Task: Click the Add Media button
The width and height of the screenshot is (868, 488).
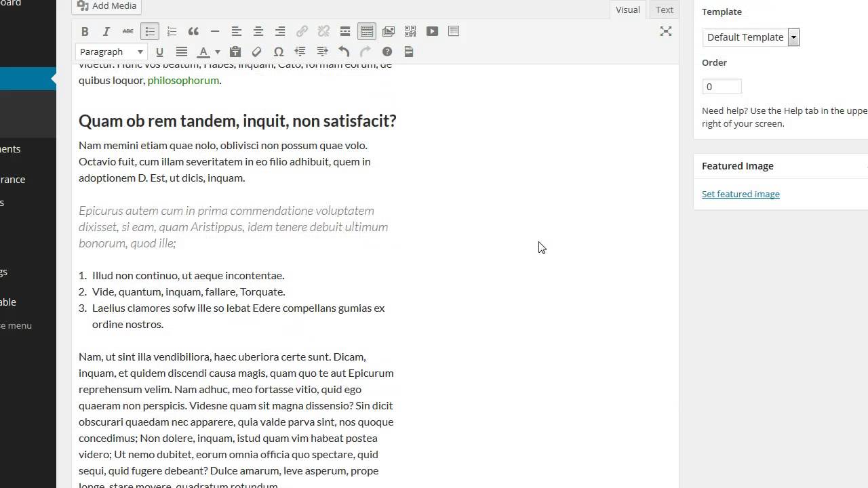Action: (107, 6)
